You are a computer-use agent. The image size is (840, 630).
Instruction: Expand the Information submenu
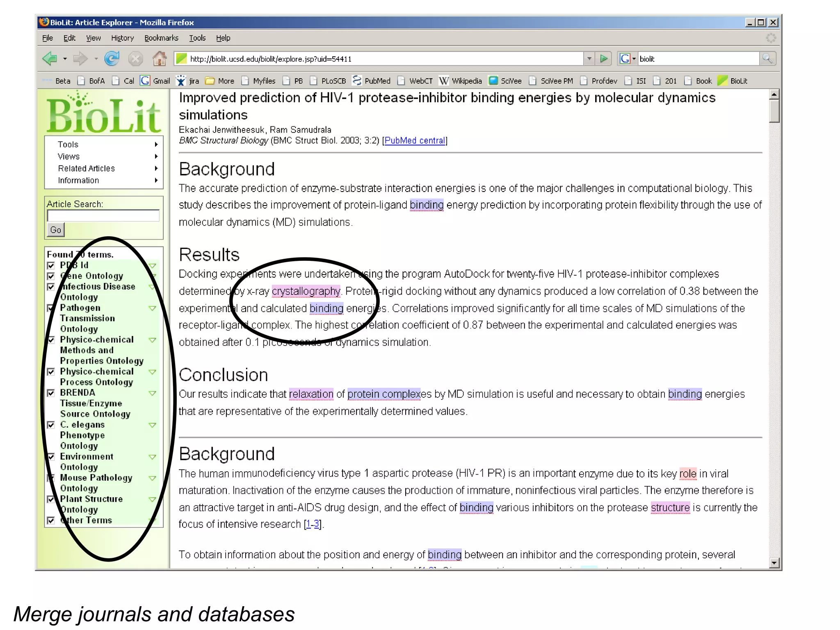(x=103, y=180)
